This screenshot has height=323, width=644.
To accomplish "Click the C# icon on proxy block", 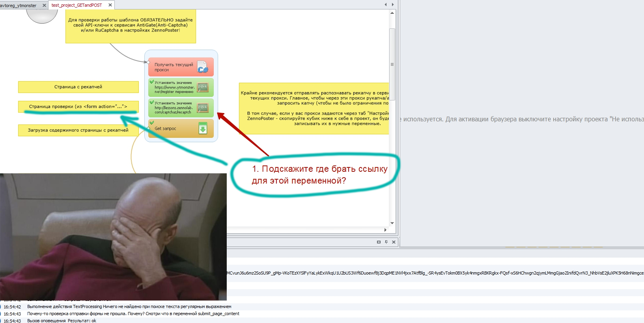I will pos(202,67).
